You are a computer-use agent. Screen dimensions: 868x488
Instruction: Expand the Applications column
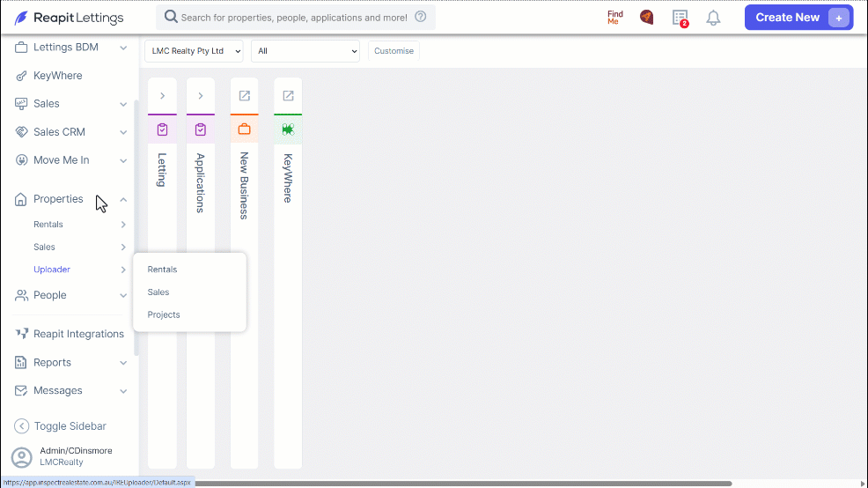(201, 96)
